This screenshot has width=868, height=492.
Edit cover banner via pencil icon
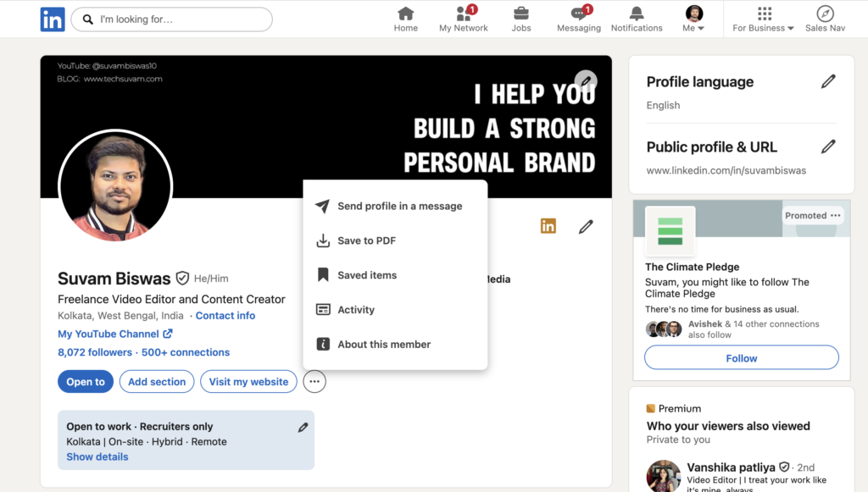click(586, 81)
